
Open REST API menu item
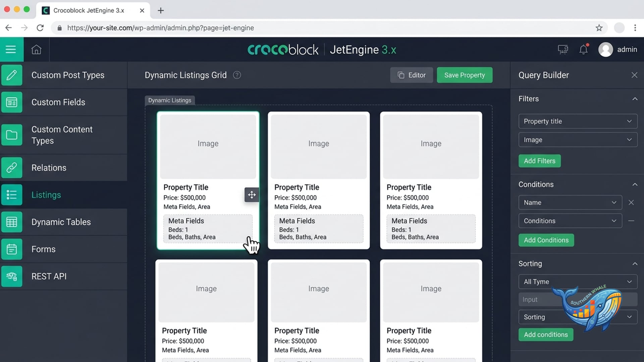(x=64, y=276)
